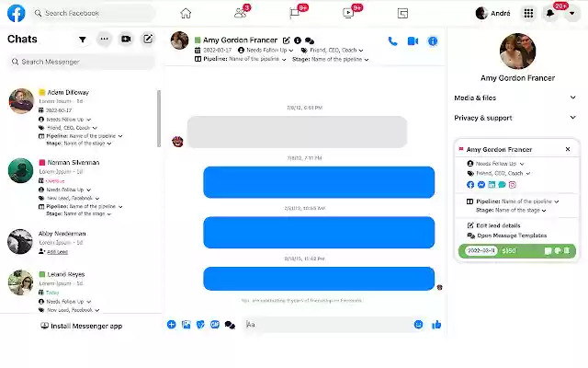This screenshot has width=588, height=368.
Task: Click Adam Dilloway's yellow color label
Action: pyautogui.click(x=42, y=92)
